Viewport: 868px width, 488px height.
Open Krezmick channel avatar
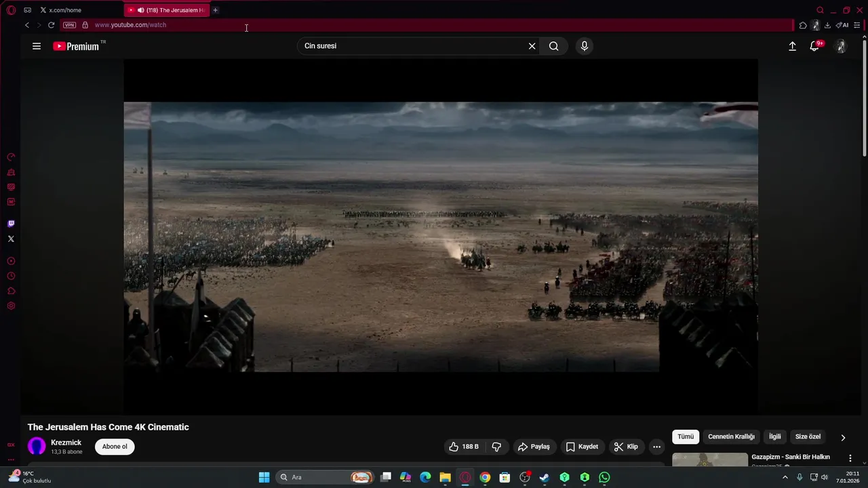coord(37,446)
